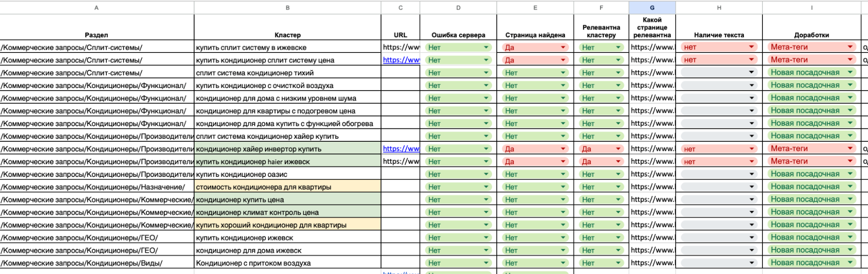The height and width of the screenshot is (274, 868).
Task: Click the Релевантна кластеру header cell
Action: coord(601,27)
